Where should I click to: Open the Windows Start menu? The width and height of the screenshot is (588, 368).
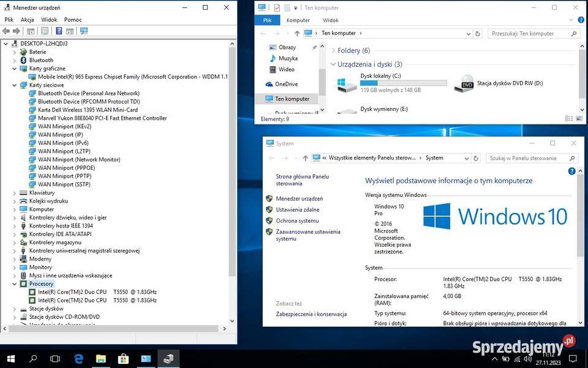point(10,359)
